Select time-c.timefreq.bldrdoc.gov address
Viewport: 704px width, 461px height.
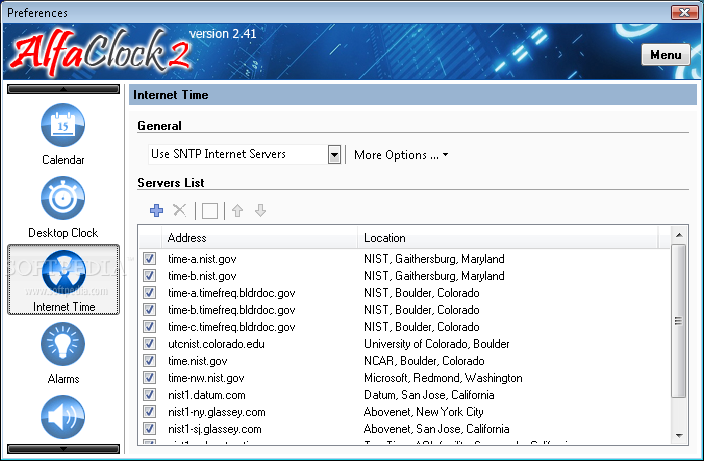pyautogui.click(x=232, y=327)
